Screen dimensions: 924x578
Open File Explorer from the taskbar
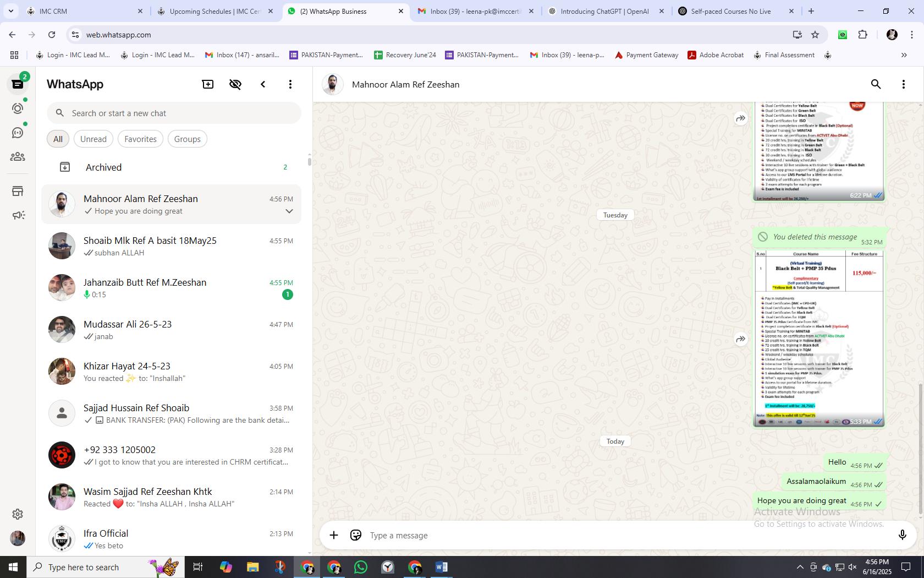(x=252, y=567)
